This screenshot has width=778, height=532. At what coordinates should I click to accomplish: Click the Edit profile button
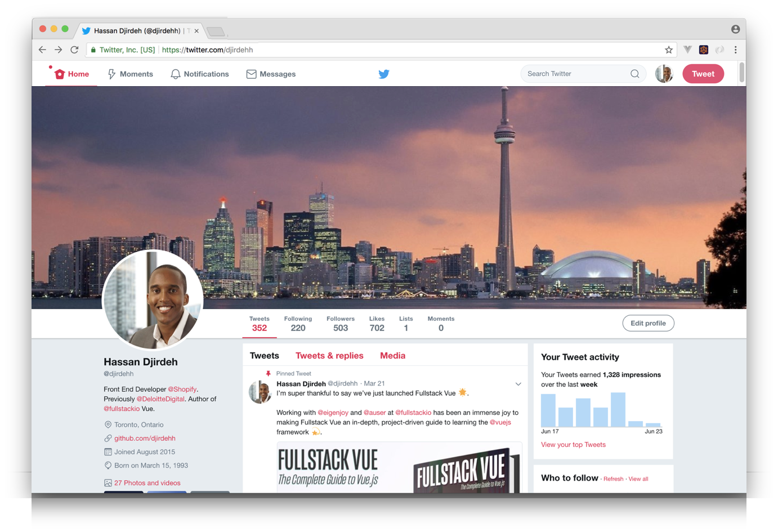(x=648, y=323)
